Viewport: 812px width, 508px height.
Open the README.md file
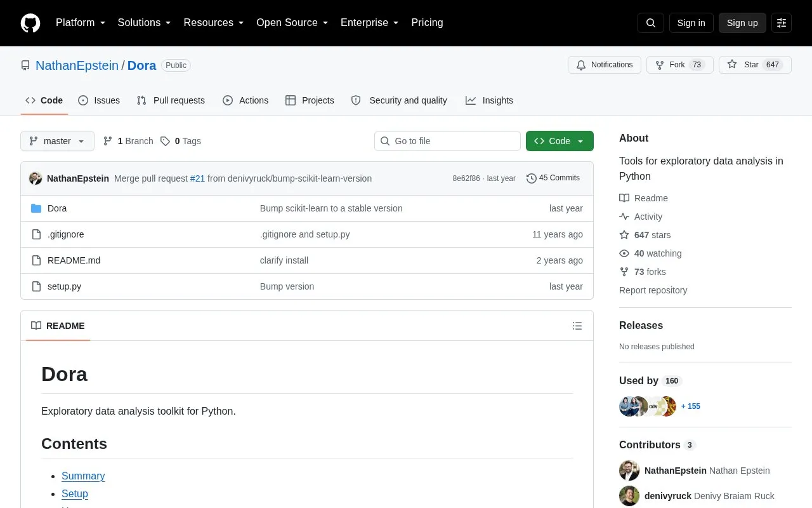coord(74,260)
